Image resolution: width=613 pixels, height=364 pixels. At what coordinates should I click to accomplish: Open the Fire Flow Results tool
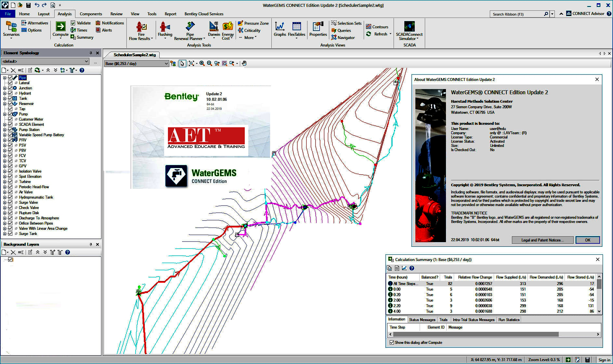click(141, 27)
